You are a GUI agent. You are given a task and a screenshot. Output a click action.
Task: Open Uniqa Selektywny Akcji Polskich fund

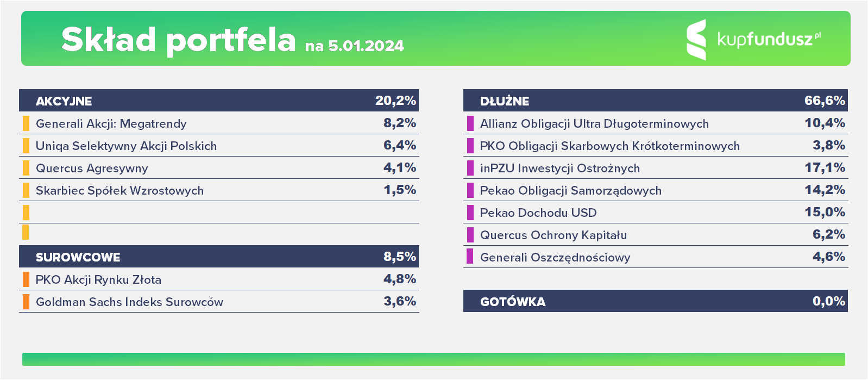click(x=126, y=146)
